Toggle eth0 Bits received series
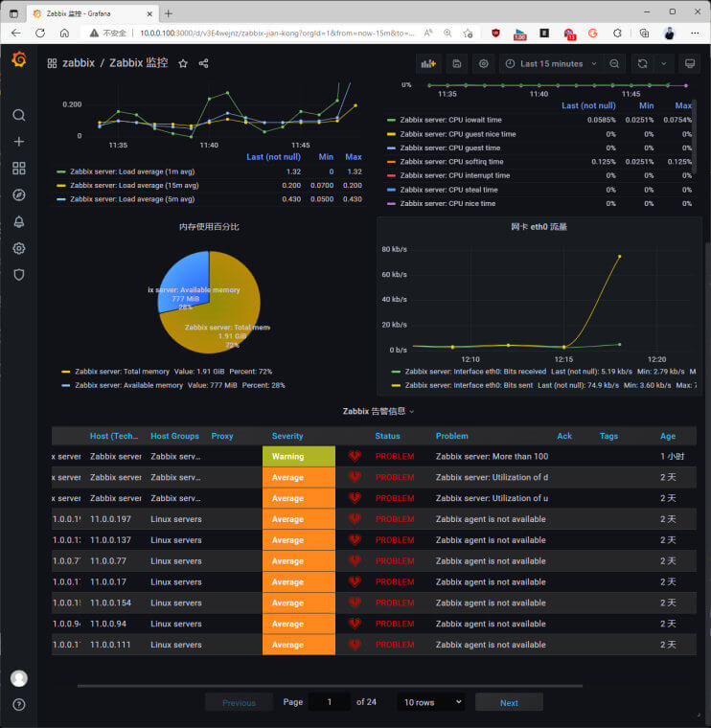 pos(475,372)
